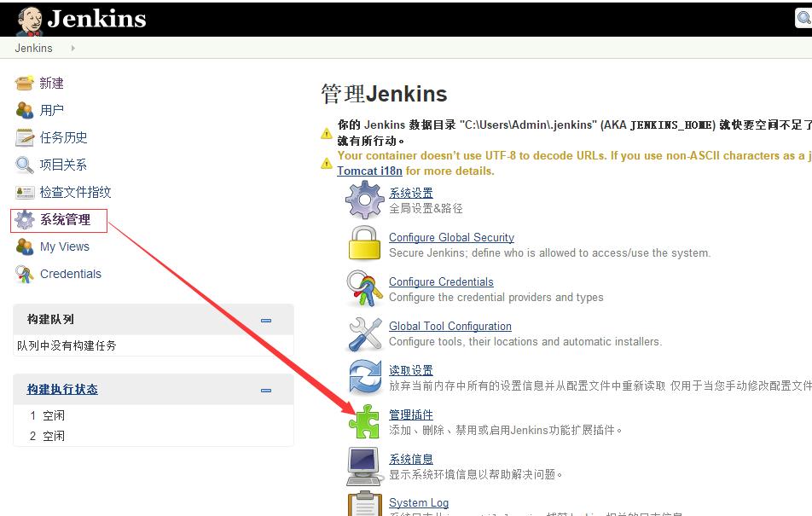Image resolution: width=812 pixels, height=516 pixels.
Task: Open the Jenkins breadcrumb link
Action: [x=33, y=48]
